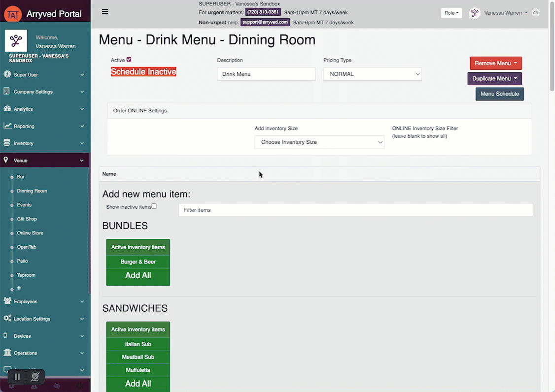Click the Inventory stack icon
The width and height of the screenshot is (555, 392).
click(x=7, y=143)
